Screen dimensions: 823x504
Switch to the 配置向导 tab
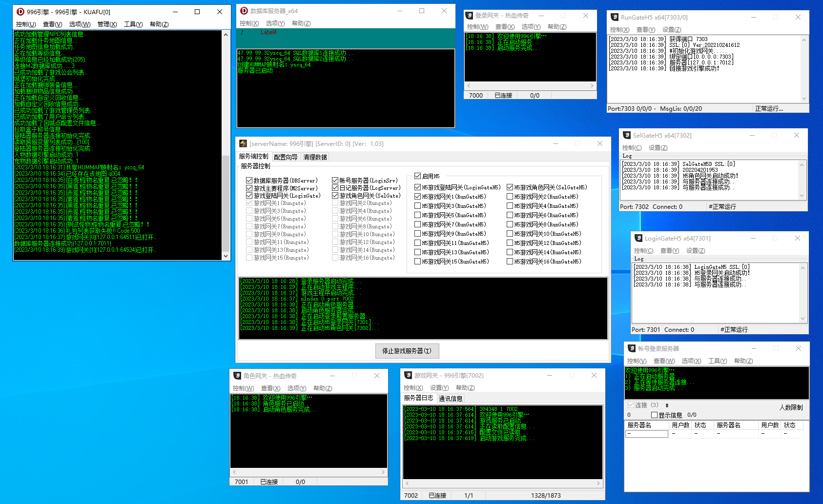pyautogui.click(x=286, y=157)
